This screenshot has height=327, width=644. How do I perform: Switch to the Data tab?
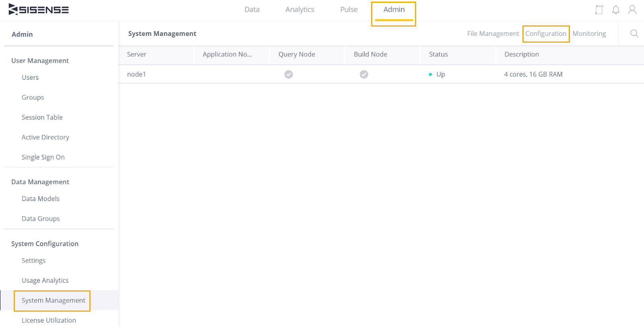point(252,10)
